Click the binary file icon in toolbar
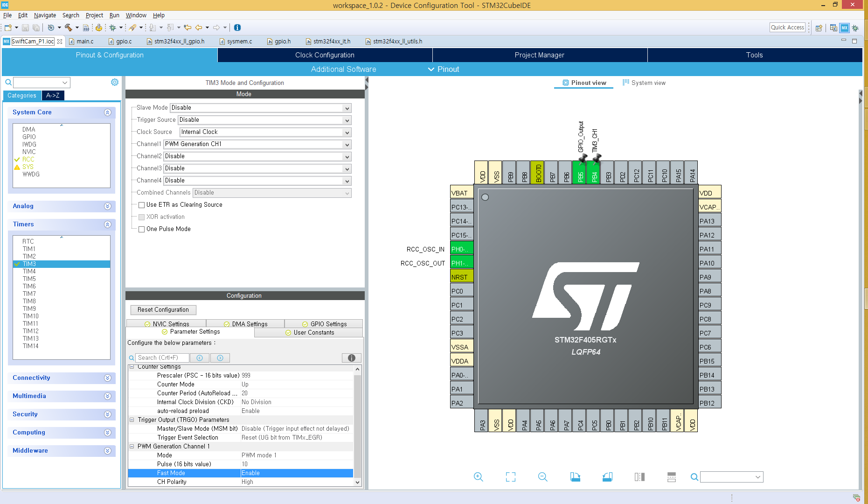 pos(86,28)
